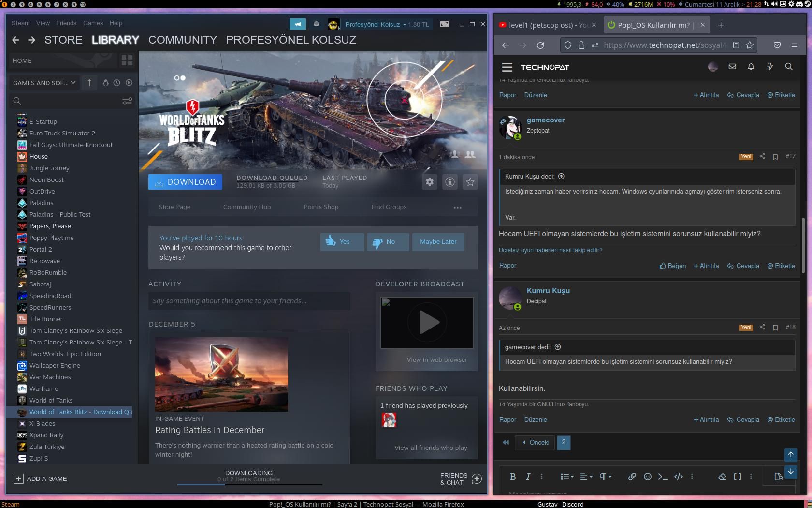Image resolution: width=812 pixels, height=508 pixels.
Task: Toggle bookmark on post #18
Action: pyautogui.click(x=775, y=328)
